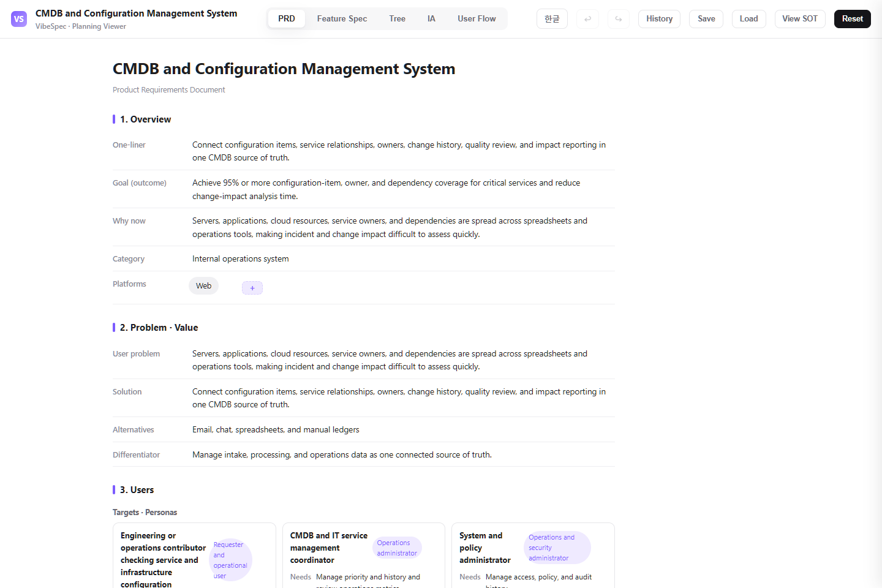
Task: Click the 'Operations administrator' tag
Action: (x=397, y=548)
